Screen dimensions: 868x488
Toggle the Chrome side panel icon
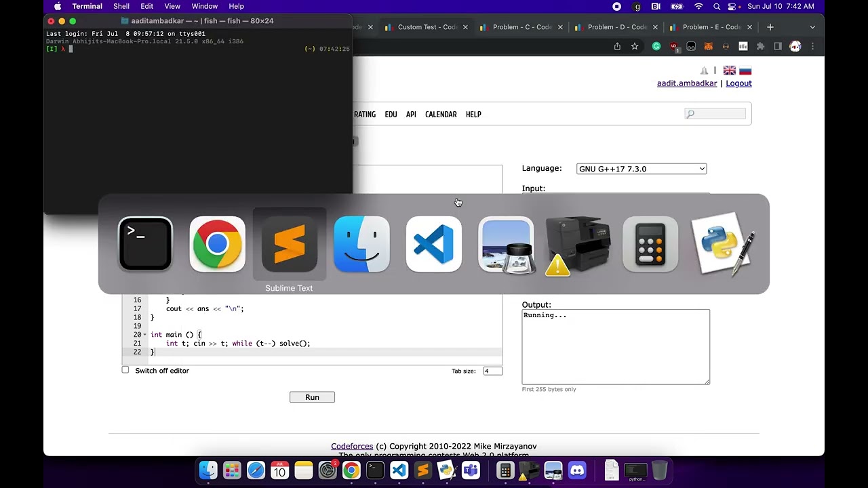[778, 46]
